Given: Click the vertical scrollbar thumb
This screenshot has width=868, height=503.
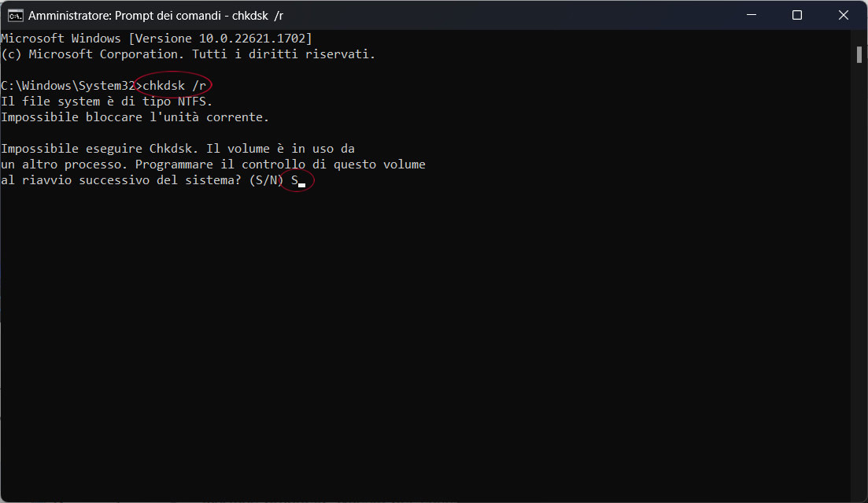Looking at the screenshot, I should pos(859,55).
